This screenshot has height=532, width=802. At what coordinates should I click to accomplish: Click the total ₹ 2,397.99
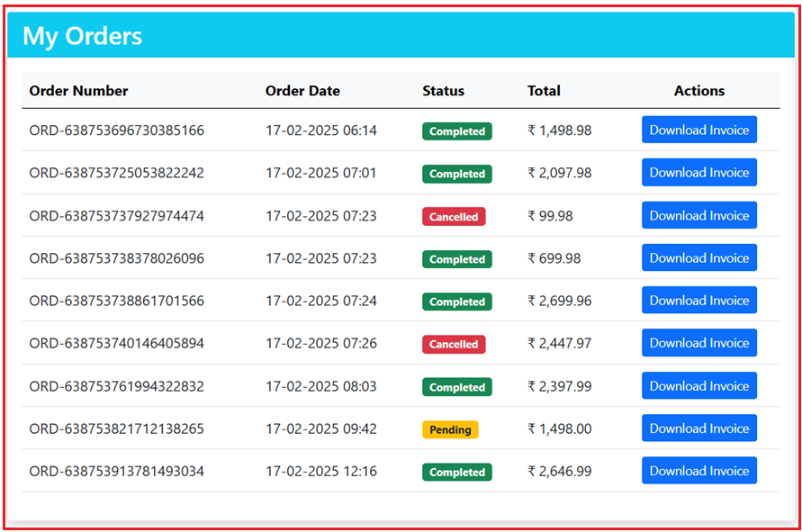(560, 386)
